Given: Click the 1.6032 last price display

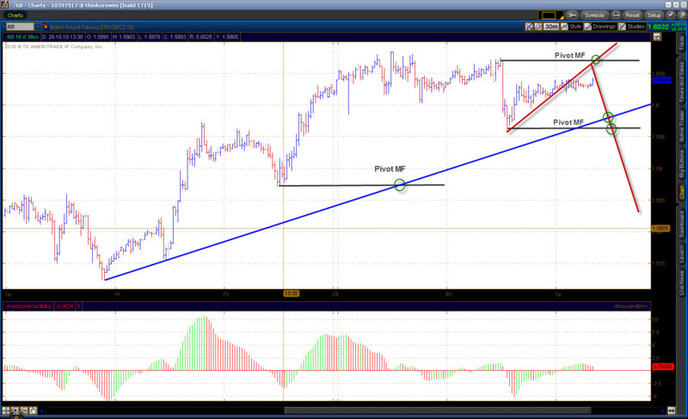Looking at the screenshot, I should (658, 27).
